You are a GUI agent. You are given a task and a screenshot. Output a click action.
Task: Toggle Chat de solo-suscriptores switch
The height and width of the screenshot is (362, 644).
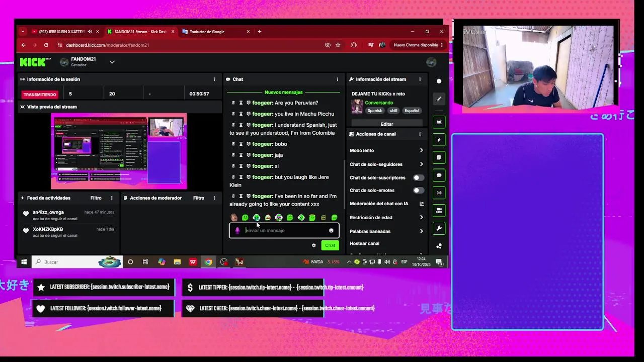click(x=419, y=177)
